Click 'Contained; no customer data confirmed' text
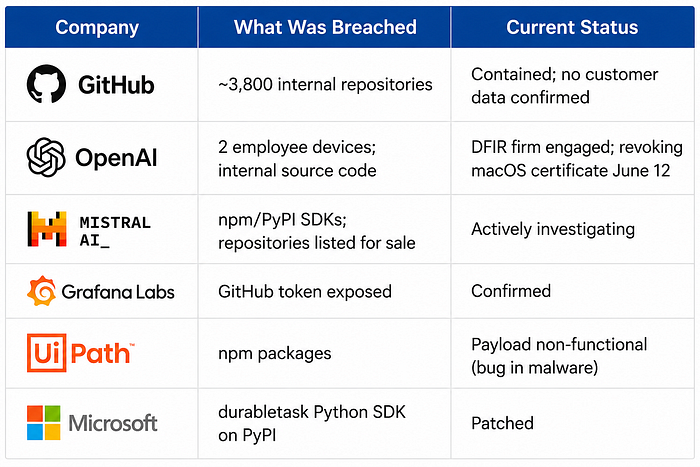 click(564, 86)
